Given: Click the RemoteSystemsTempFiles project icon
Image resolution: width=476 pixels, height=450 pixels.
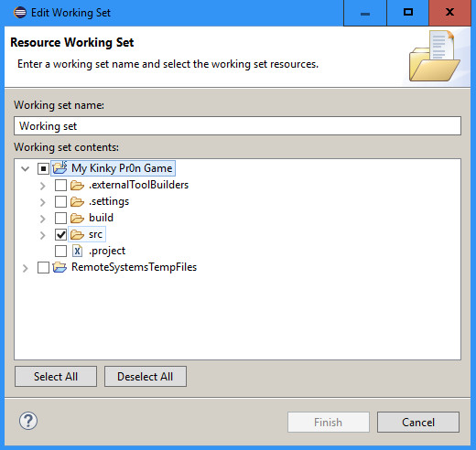Looking at the screenshot, I should (59, 267).
